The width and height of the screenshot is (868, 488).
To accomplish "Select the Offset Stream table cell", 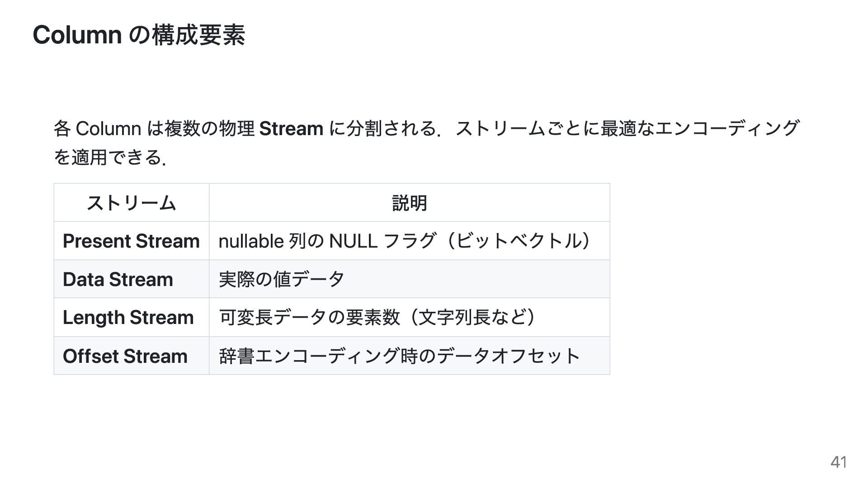I will coord(132,356).
